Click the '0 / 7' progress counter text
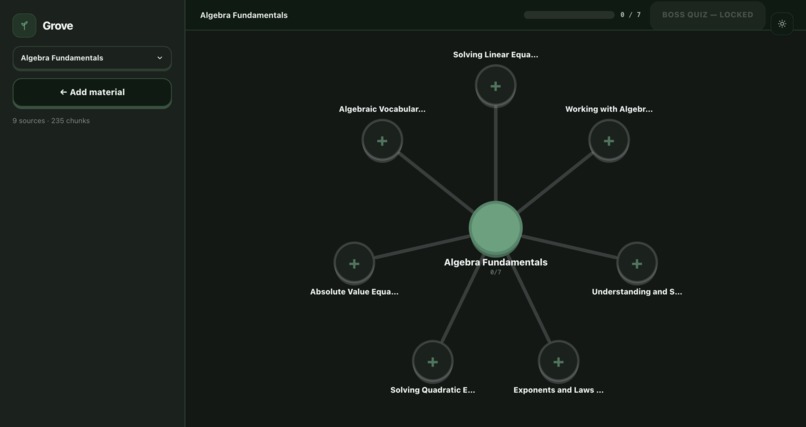This screenshot has height=427, width=806. [x=630, y=15]
